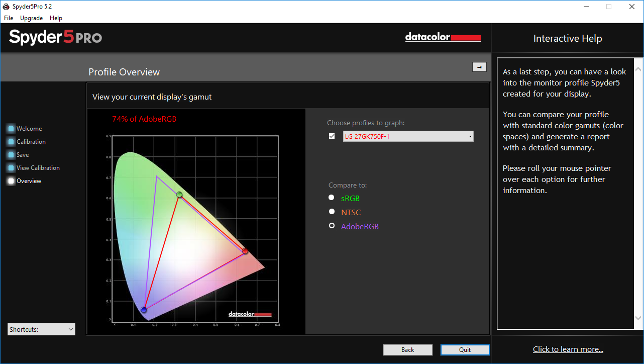Click the red primary marker on gamut chart
Viewport: 644px width, 364px height.
(245, 251)
